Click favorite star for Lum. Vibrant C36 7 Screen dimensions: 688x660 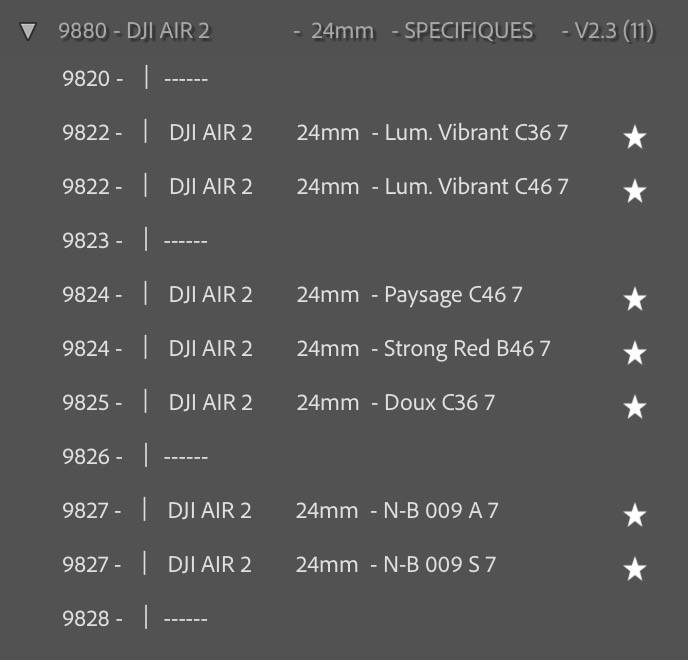(x=634, y=138)
